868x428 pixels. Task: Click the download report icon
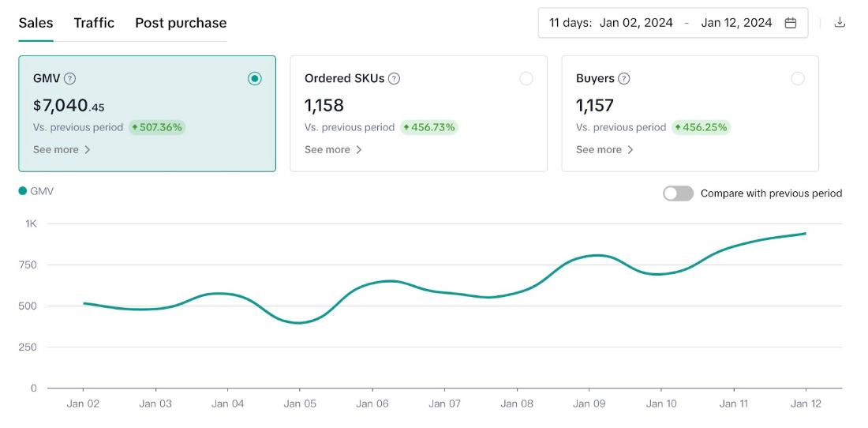click(840, 23)
